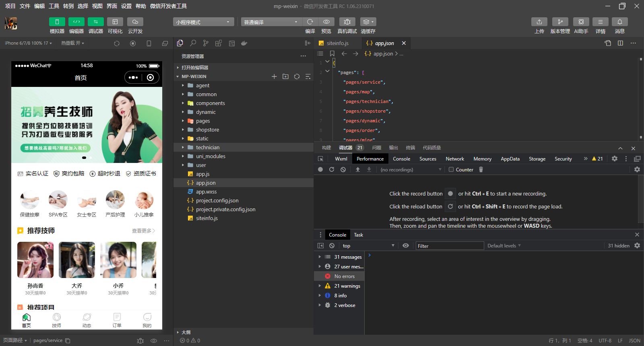Open search in the sidebar
Screen dimensions: 644x346
point(193,43)
